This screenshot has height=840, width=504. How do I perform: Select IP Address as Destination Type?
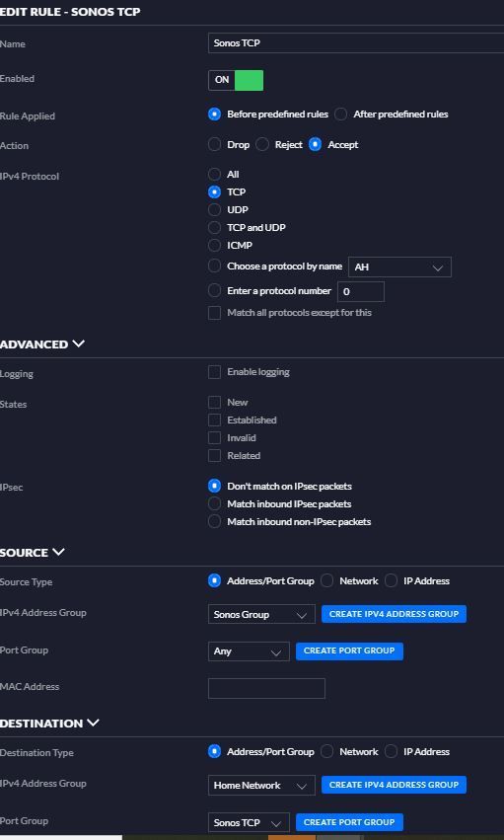(391, 751)
